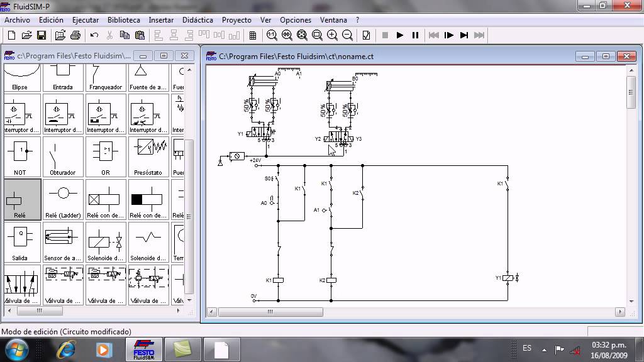Zoom by rectangle selection icon
Screen dimensions: 644x362
pos(317,35)
